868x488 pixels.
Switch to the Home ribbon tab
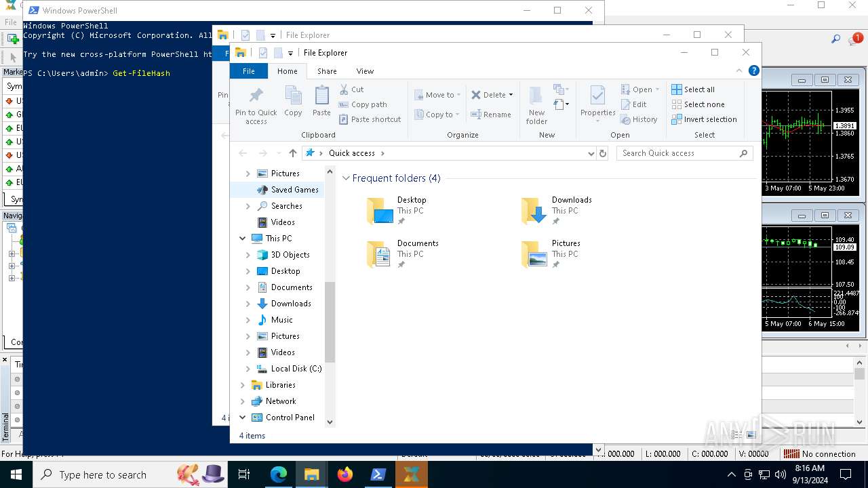tap(287, 71)
